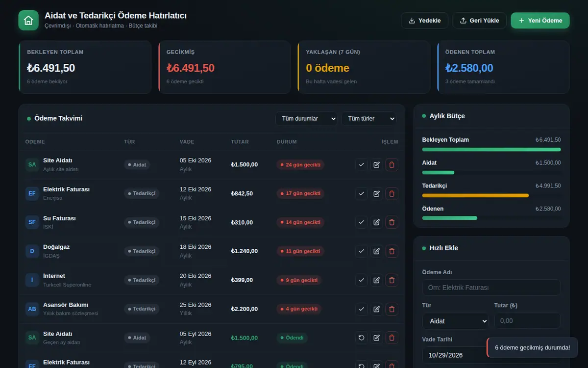This screenshot has width=588, height=368.
Task: Click the '6 ödeme gecikmiş durumda!' notification
Action: [532, 347]
